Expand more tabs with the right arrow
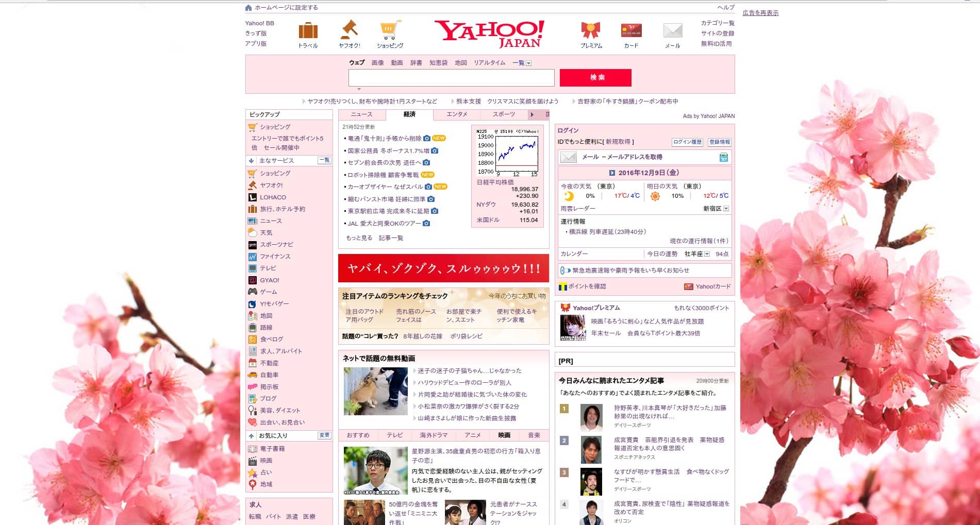Image resolution: width=980 pixels, height=525 pixels. point(532,114)
